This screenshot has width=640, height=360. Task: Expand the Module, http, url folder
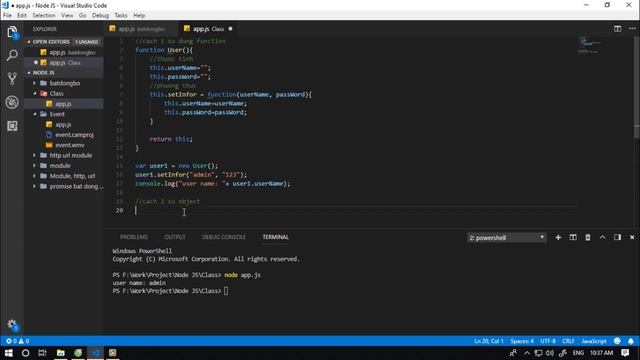72,176
